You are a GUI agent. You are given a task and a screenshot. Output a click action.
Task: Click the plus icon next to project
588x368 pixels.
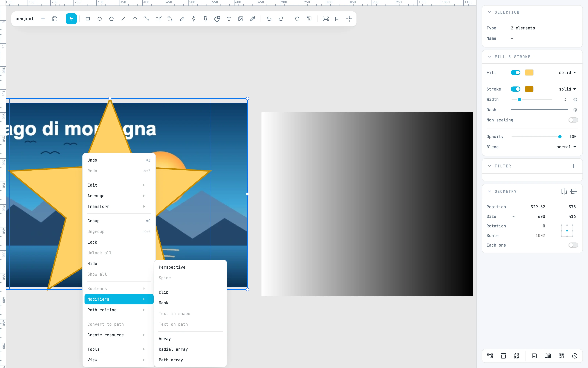43,19
